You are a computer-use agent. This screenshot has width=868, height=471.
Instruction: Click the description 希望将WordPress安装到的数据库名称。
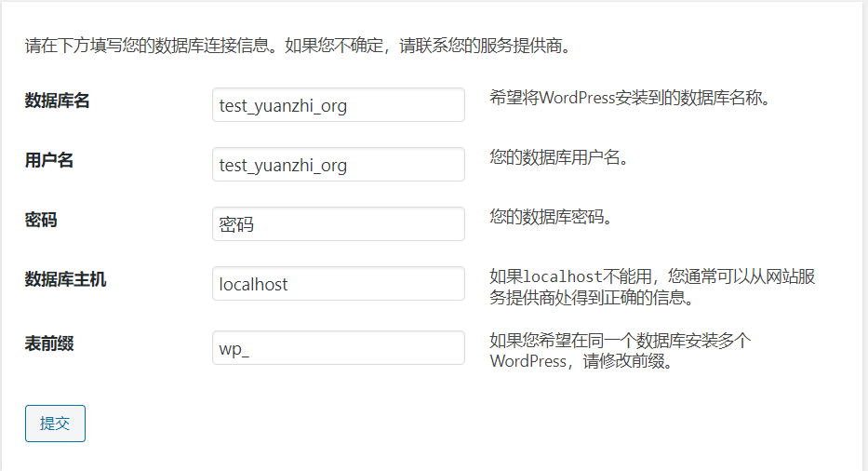(630, 98)
